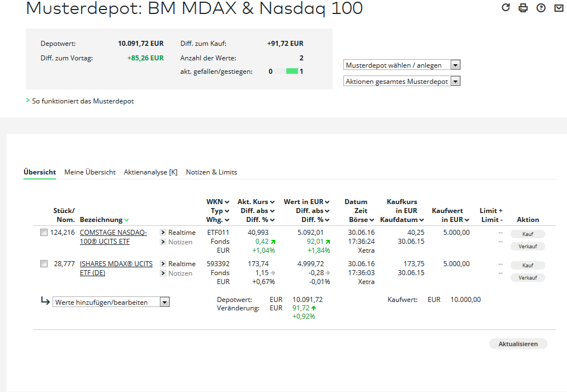Sort by Akt. Kurs column header
Screen dimensions: 567x392
pyautogui.click(x=256, y=202)
